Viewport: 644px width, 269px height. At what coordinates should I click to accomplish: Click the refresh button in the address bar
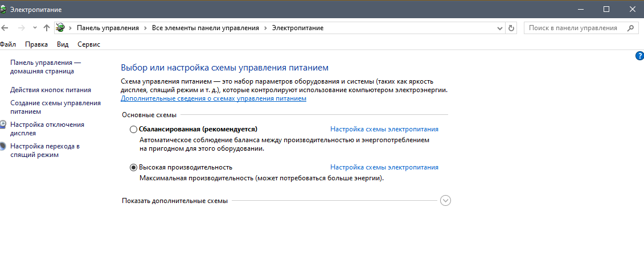pos(511,28)
